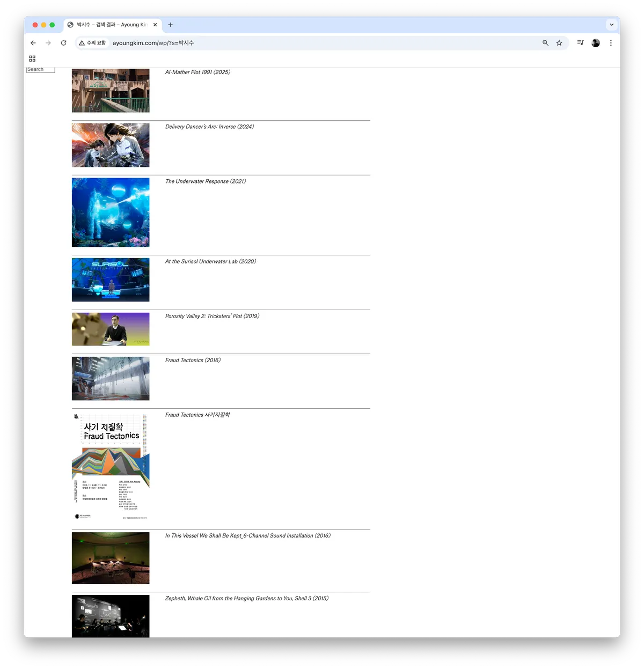Open a new browser tab
This screenshot has height=669, width=644.
click(x=170, y=25)
